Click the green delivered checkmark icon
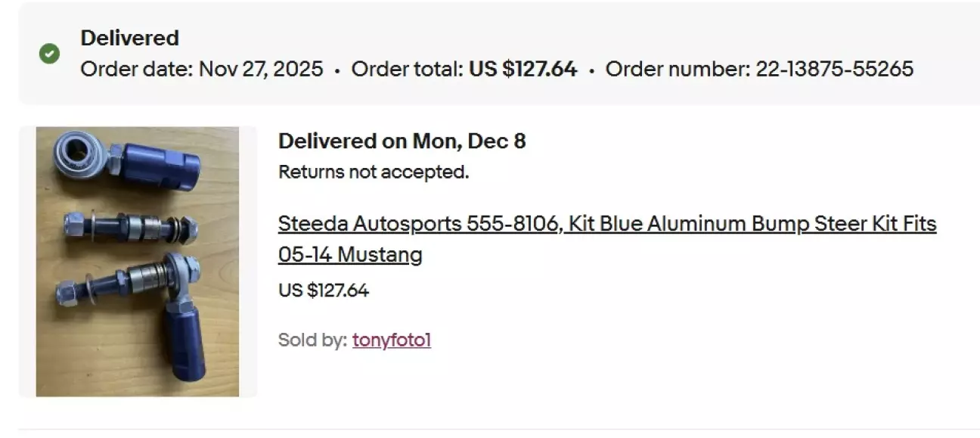This screenshot has height=438, width=980. point(50,54)
